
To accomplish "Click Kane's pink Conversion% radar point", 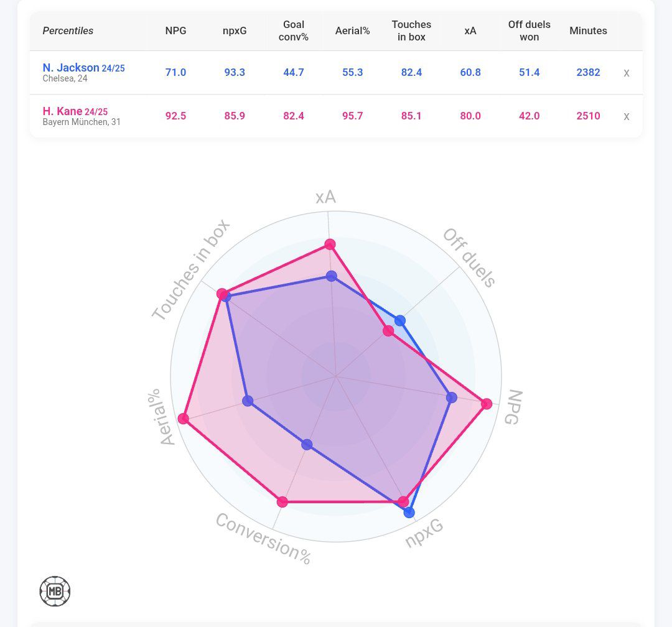I will point(282,501).
